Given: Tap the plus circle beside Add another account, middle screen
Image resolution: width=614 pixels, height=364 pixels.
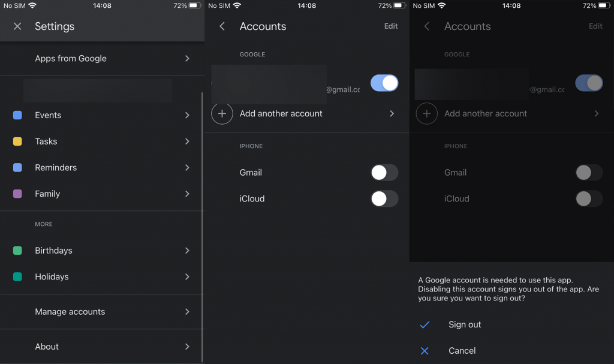Looking at the screenshot, I should coord(222,113).
